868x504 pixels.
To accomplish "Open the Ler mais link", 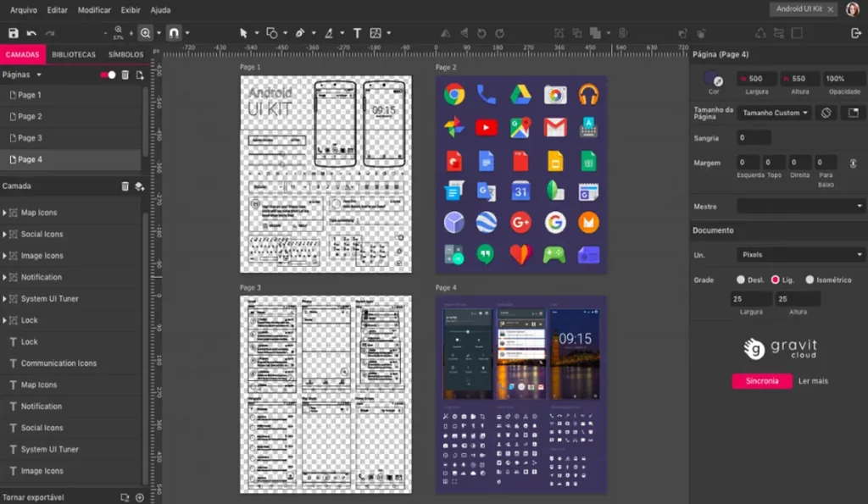I will pyautogui.click(x=813, y=381).
